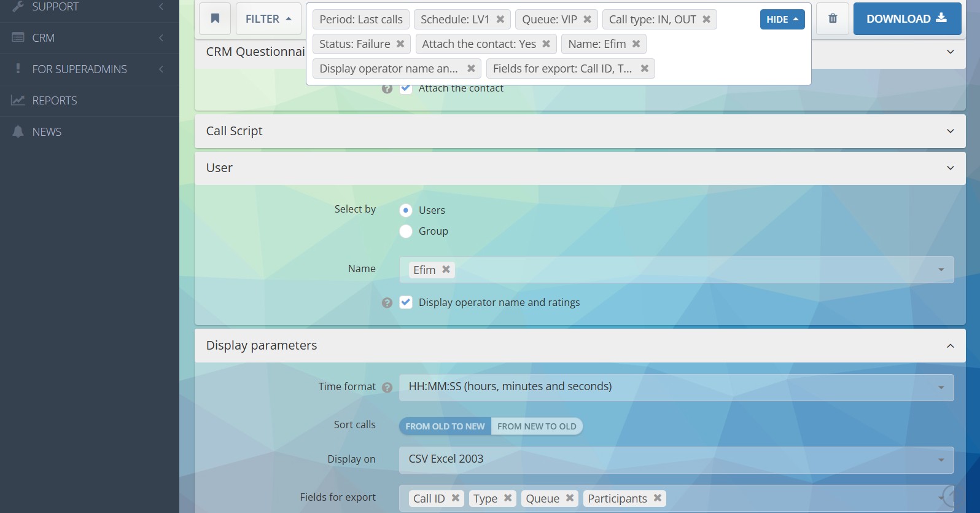Expand the Call Script section

[951, 131]
